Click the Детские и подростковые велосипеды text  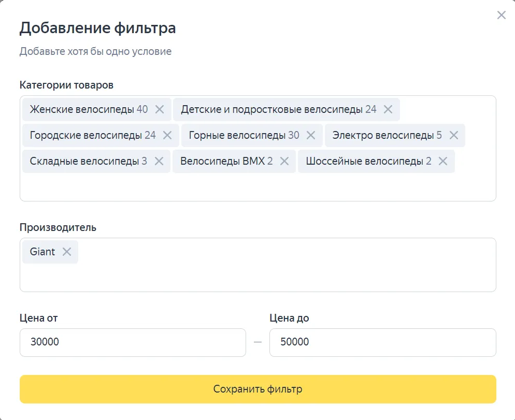(271, 109)
